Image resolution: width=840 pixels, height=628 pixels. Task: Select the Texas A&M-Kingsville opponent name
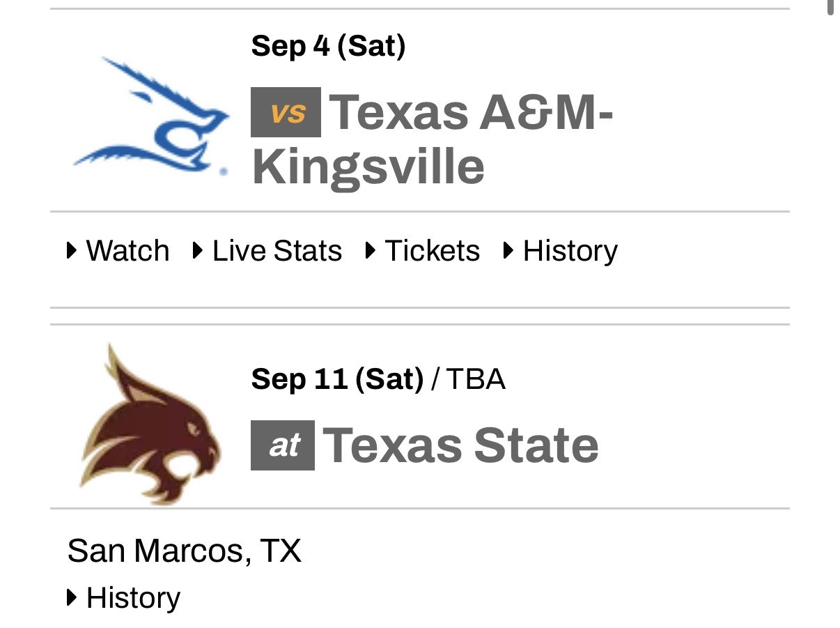432,139
